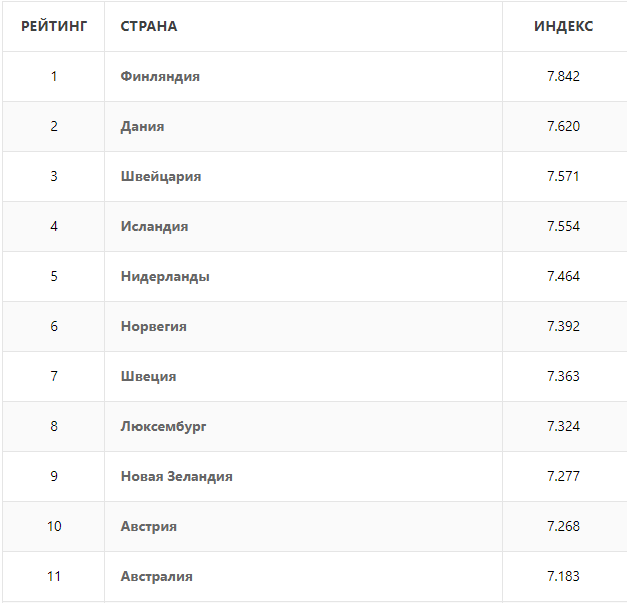Viewport: 627px width, 603px height.
Task: Select the Австралия country name
Action: coord(156,576)
